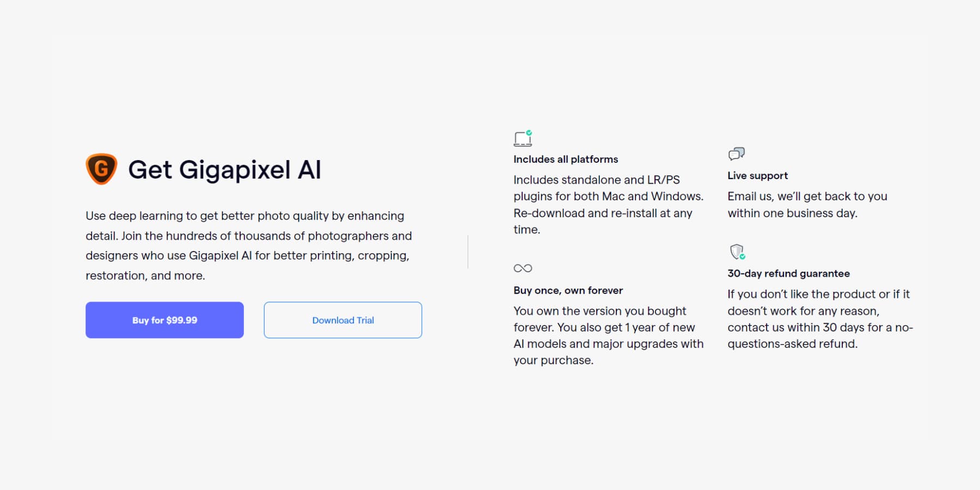Click the 'Get Gigapixel AI' heading
Image resolution: width=980 pixels, height=490 pixels.
coord(225,170)
